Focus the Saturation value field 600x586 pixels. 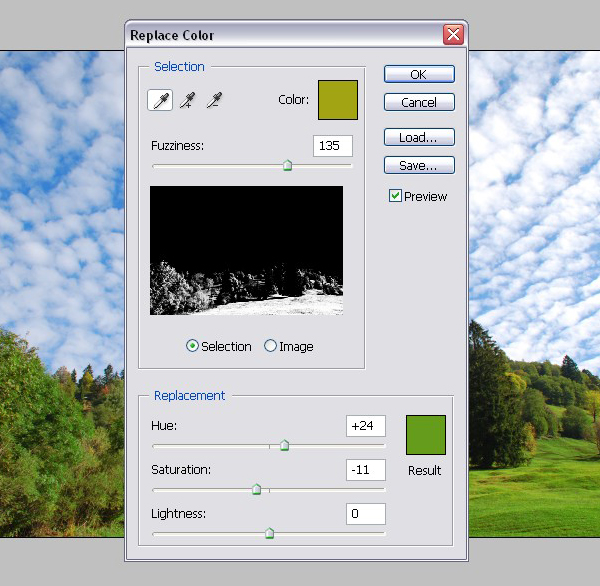[x=366, y=470]
